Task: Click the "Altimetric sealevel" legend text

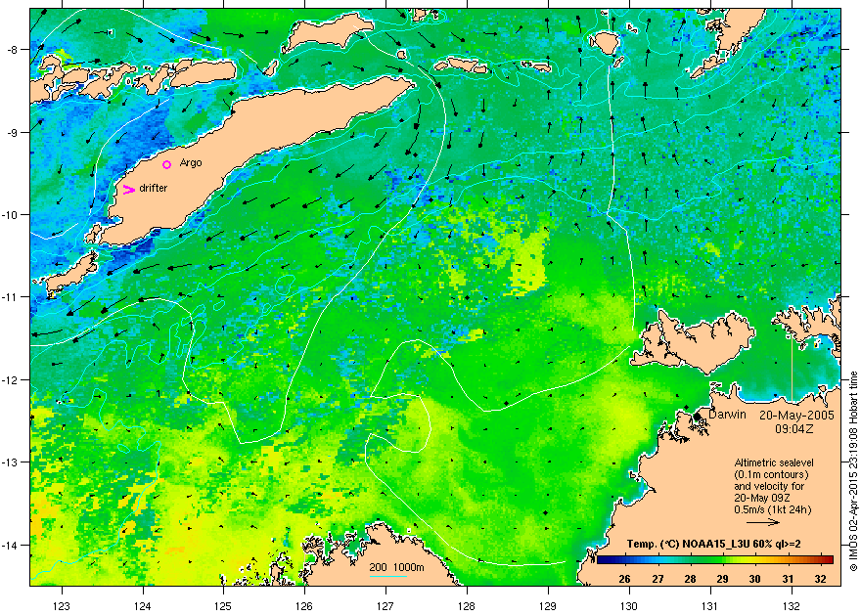Action: tap(774, 462)
